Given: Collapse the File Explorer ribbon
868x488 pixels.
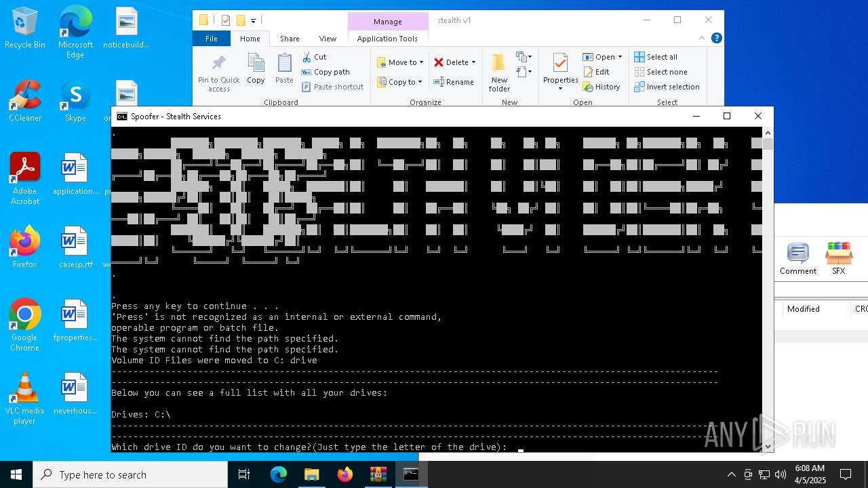Looking at the screenshot, I should pos(702,39).
